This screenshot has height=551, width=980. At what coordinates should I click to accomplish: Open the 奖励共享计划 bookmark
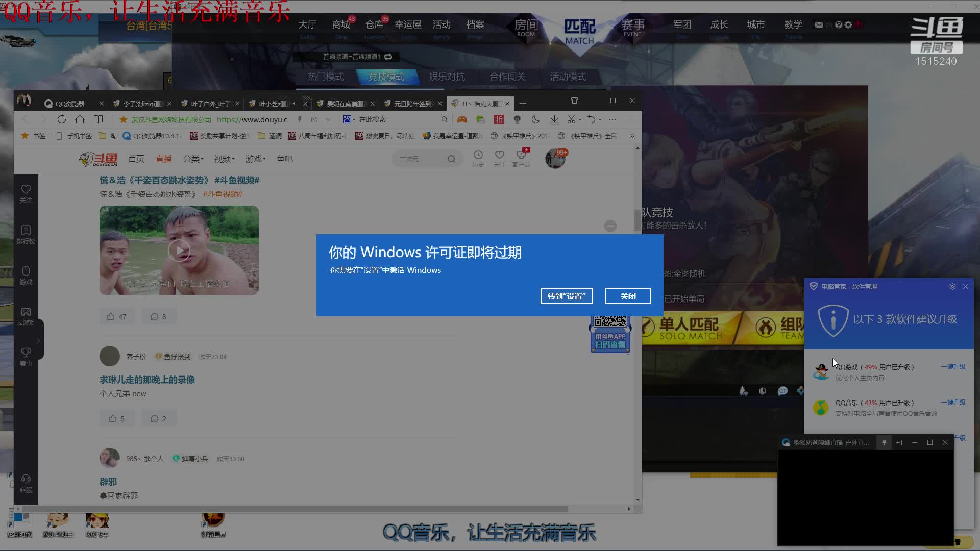(x=220, y=136)
